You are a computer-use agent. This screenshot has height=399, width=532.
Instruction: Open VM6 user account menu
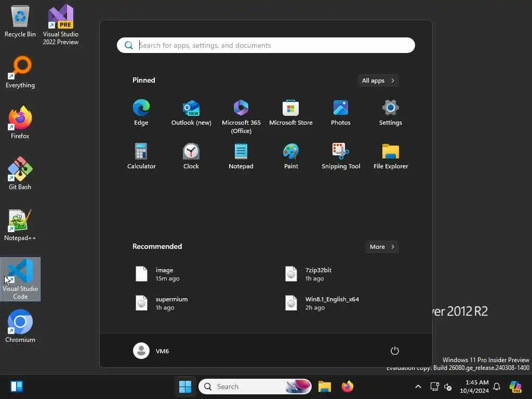pos(151,351)
